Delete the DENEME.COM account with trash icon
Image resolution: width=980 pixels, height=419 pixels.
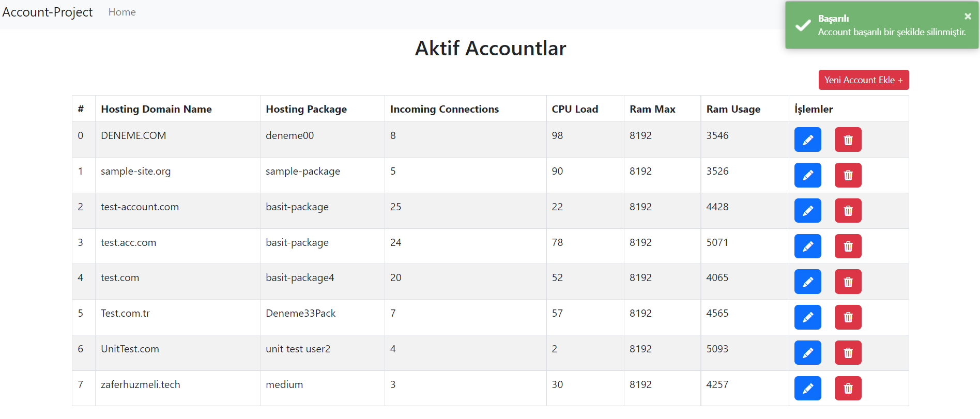coord(848,139)
